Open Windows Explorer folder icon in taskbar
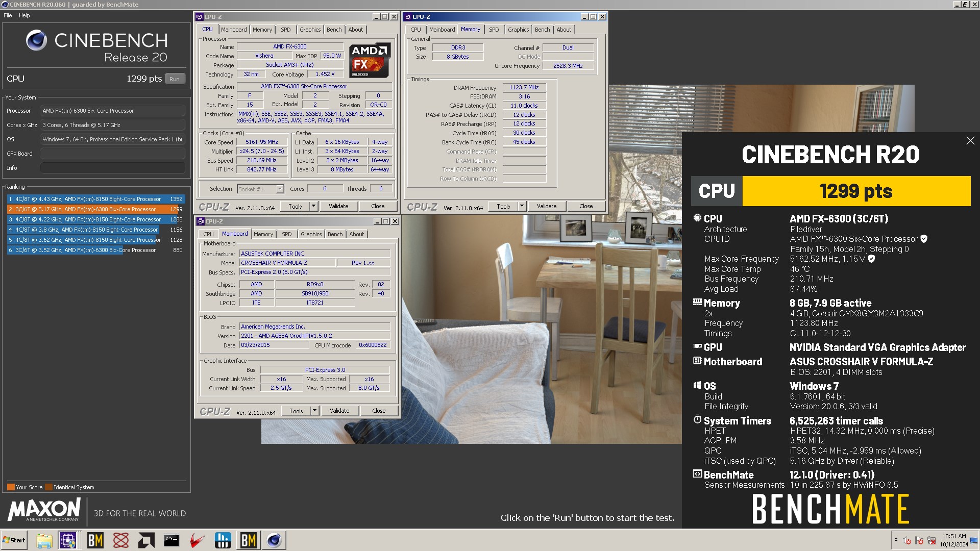Viewport: 980px width, 551px height. coord(44,540)
